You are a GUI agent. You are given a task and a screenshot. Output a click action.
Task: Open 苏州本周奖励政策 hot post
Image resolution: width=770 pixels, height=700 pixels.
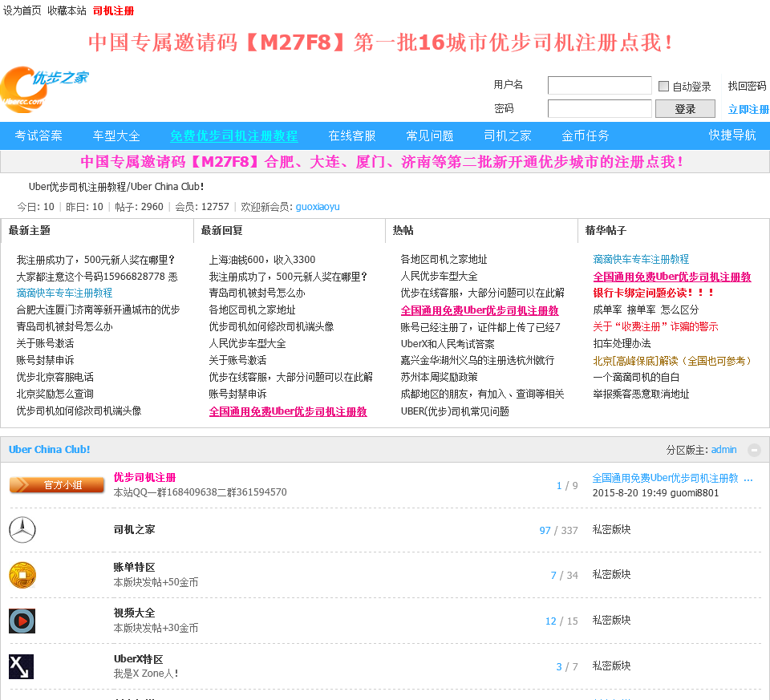(439, 377)
